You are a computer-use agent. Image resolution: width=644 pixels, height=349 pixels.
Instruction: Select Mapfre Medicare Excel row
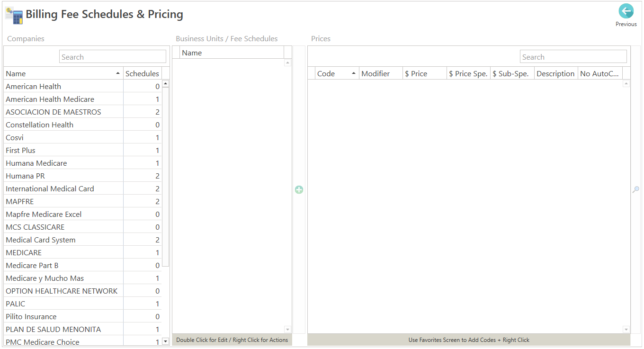tap(82, 214)
